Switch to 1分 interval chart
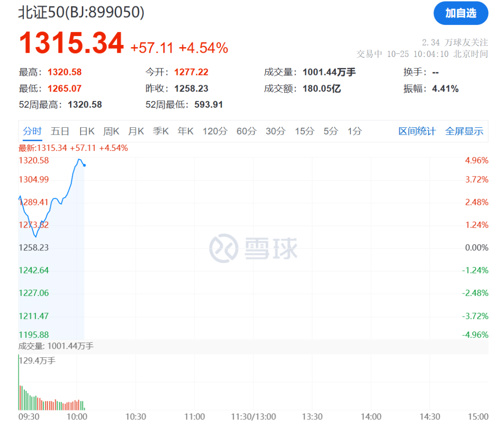 [x=355, y=131]
